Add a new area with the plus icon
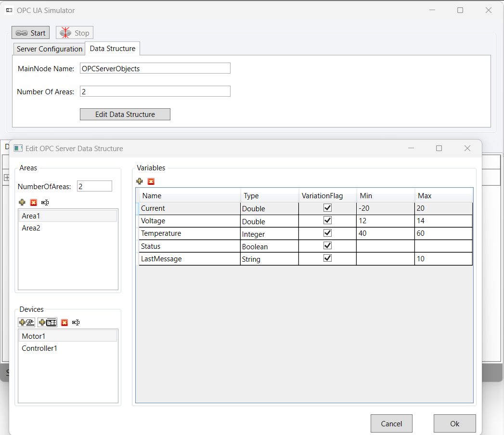Viewport: 504px width, 435px height. point(22,203)
